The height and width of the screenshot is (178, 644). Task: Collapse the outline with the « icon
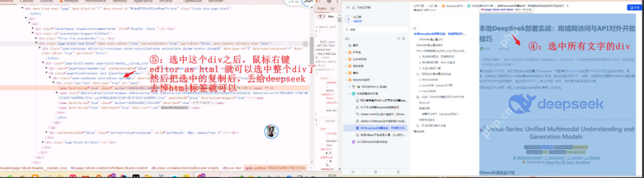(415, 28)
